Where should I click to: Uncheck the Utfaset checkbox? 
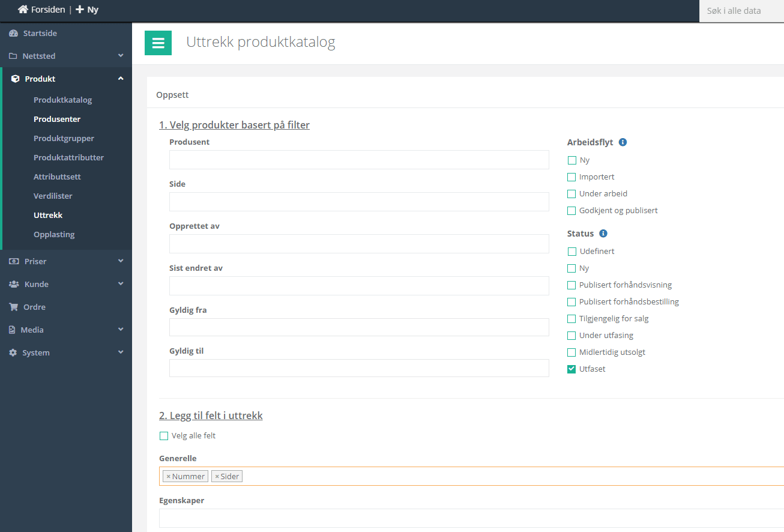coord(571,369)
